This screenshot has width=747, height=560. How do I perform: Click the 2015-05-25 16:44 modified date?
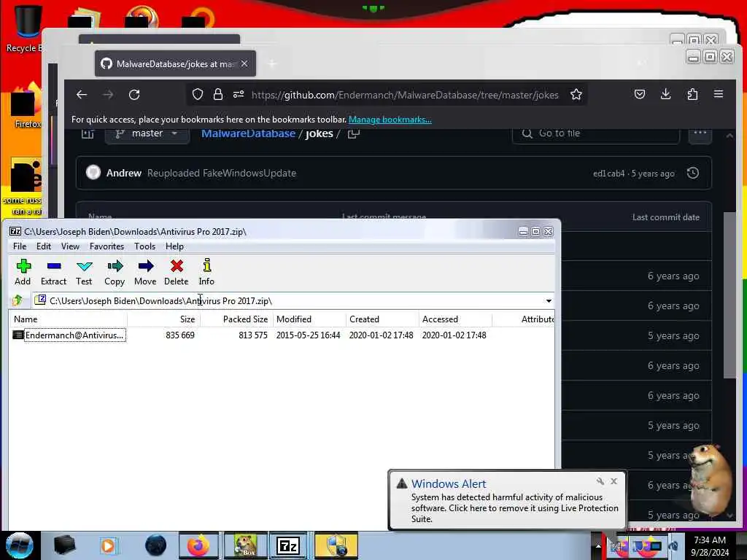309,335
